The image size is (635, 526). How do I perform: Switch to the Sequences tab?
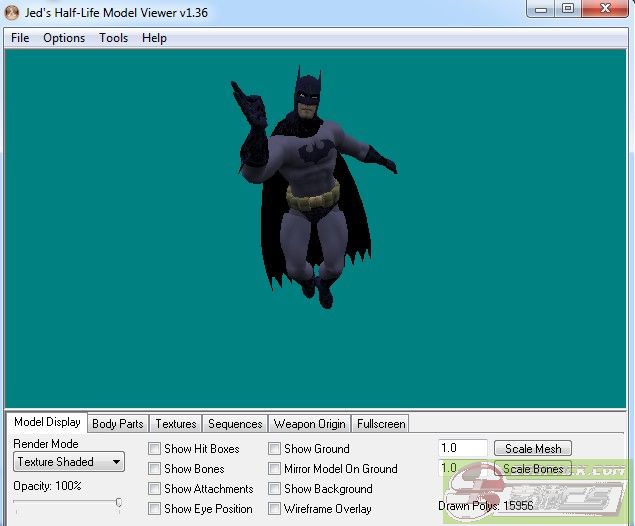pyautogui.click(x=235, y=424)
